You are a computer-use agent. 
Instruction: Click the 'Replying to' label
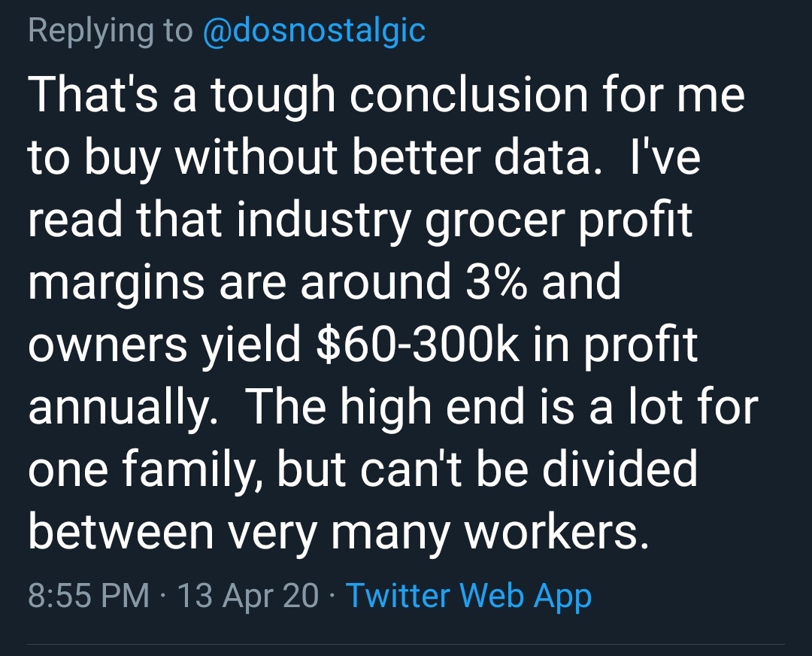111,31
